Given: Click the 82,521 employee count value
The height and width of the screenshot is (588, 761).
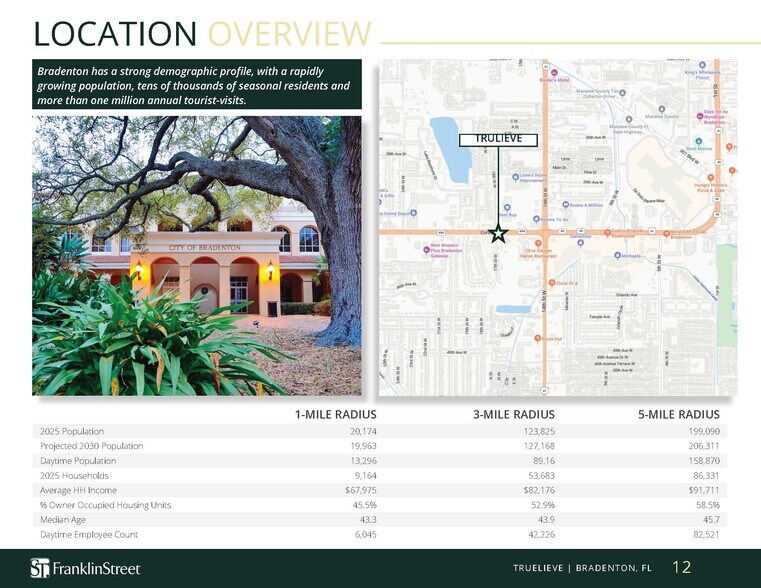Looking at the screenshot, I should click(706, 534).
